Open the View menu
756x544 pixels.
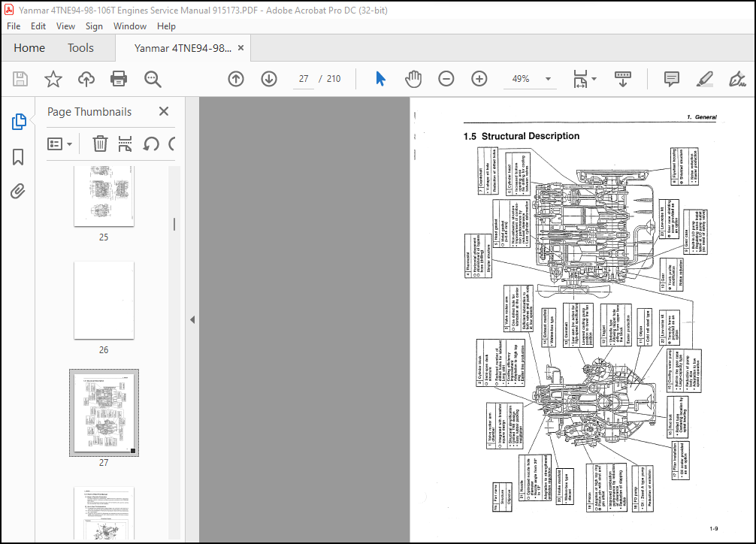(65, 26)
